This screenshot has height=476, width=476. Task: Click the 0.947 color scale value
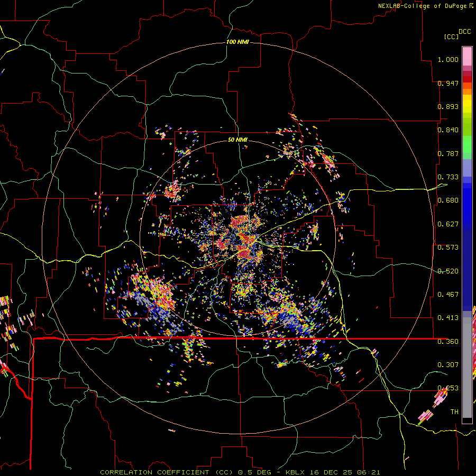(448, 83)
